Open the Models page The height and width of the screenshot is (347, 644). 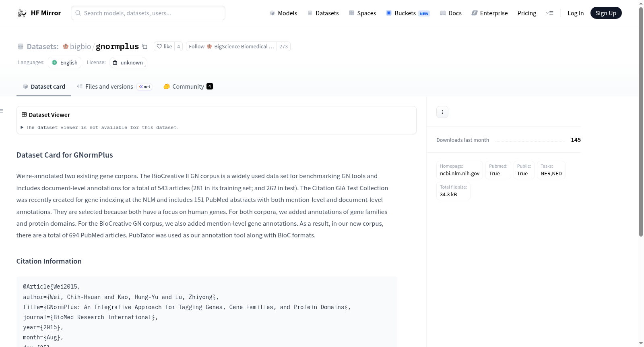[283, 13]
